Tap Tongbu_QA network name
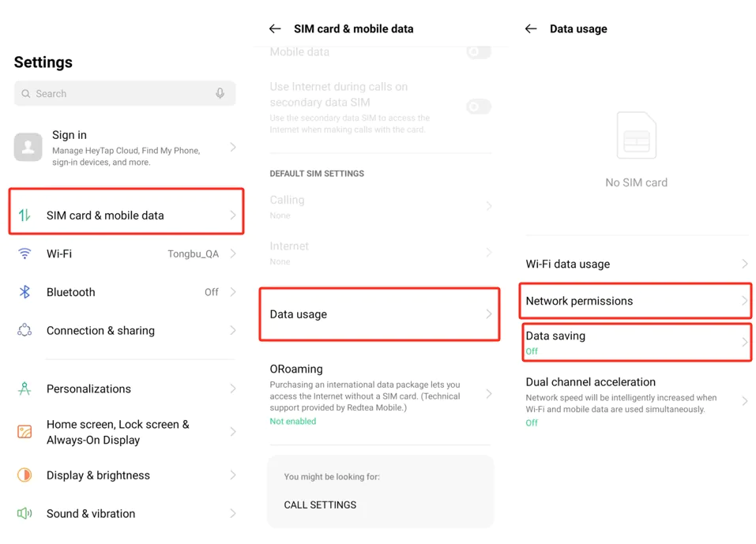The width and height of the screenshot is (756, 544). (x=193, y=254)
